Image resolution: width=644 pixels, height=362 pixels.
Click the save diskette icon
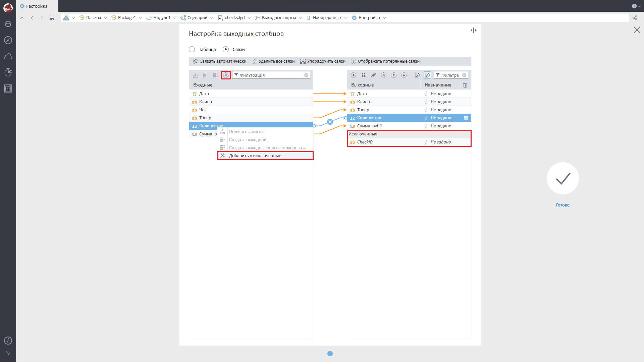pos(52,18)
